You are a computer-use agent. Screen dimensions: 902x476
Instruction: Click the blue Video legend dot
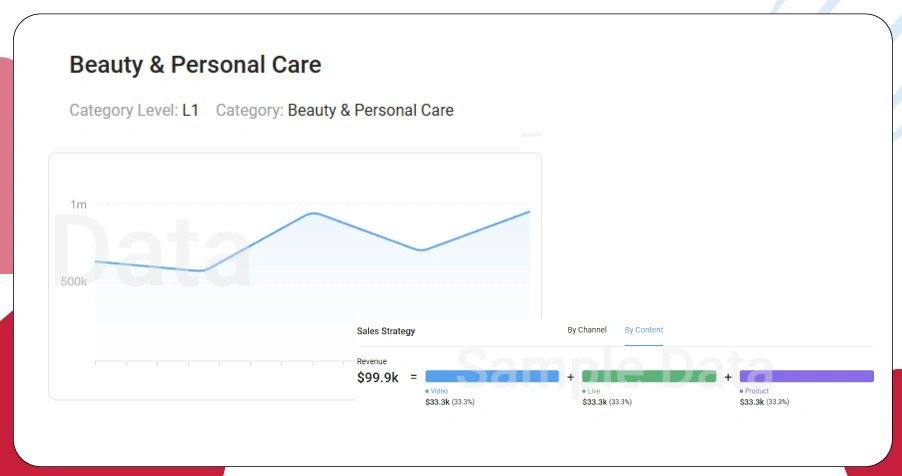pyautogui.click(x=427, y=391)
